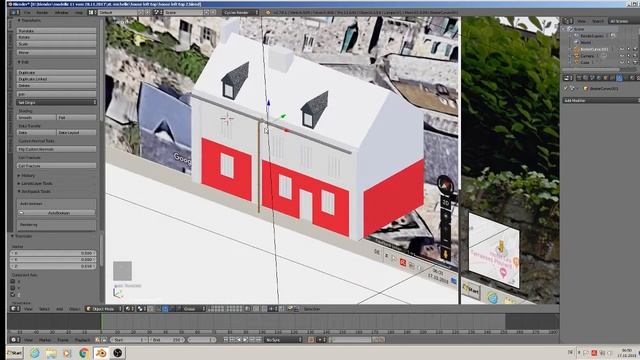The width and height of the screenshot is (640, 360).
Task: Open the Object Mode dropdown
Action: [x=104, y=309]
